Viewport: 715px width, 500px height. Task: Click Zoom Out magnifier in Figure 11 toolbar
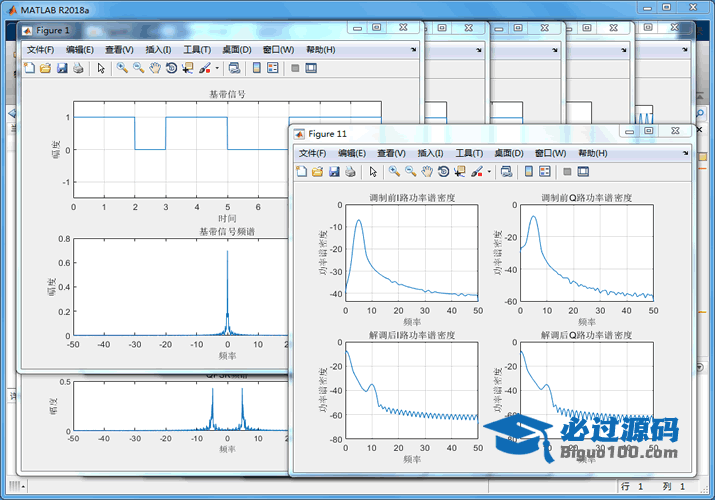tap(410, 172)
